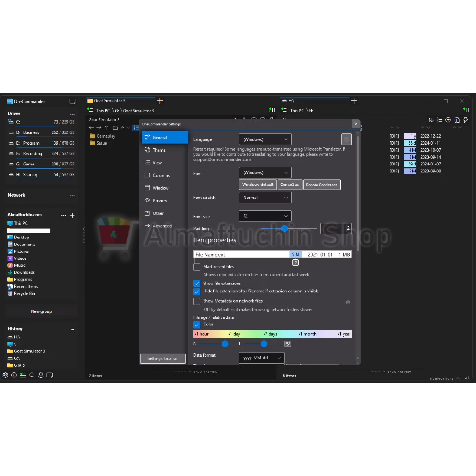Screen dimensions: 476x476
Task: Add favorite with plus in Almaftuchin.com group
Action: [x=72, y=215]
